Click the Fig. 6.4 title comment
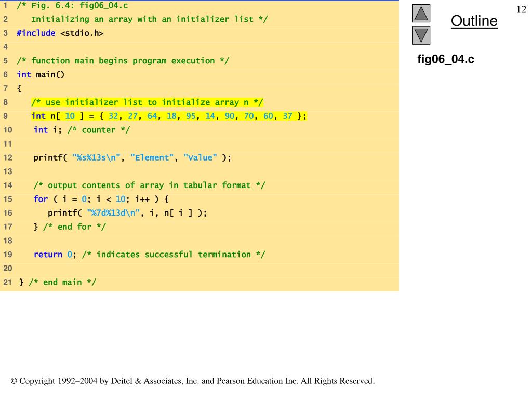The image size is (532, 399). pyautogui.click(x=72, y=5)
